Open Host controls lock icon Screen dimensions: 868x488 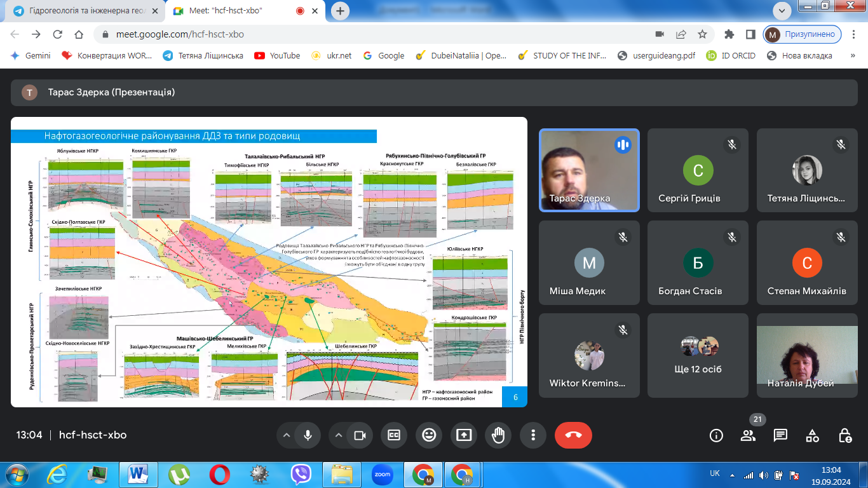point(844,435)
